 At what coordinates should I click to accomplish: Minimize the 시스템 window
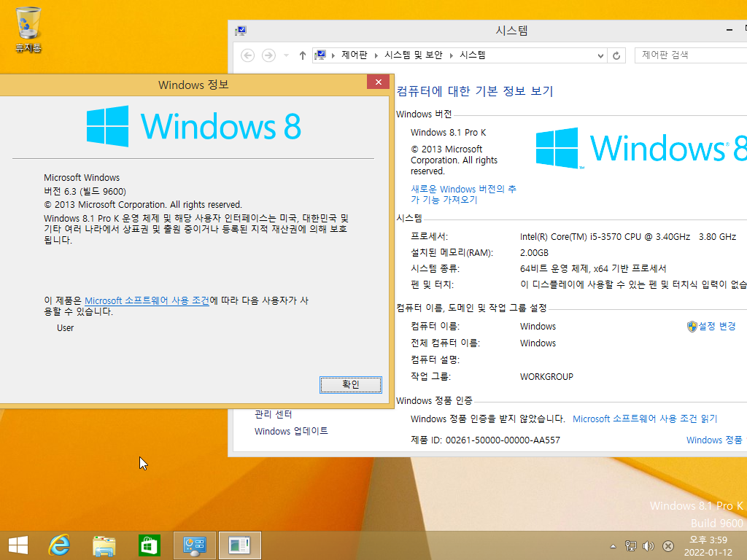pyautogui.click(x=729, y=29)
